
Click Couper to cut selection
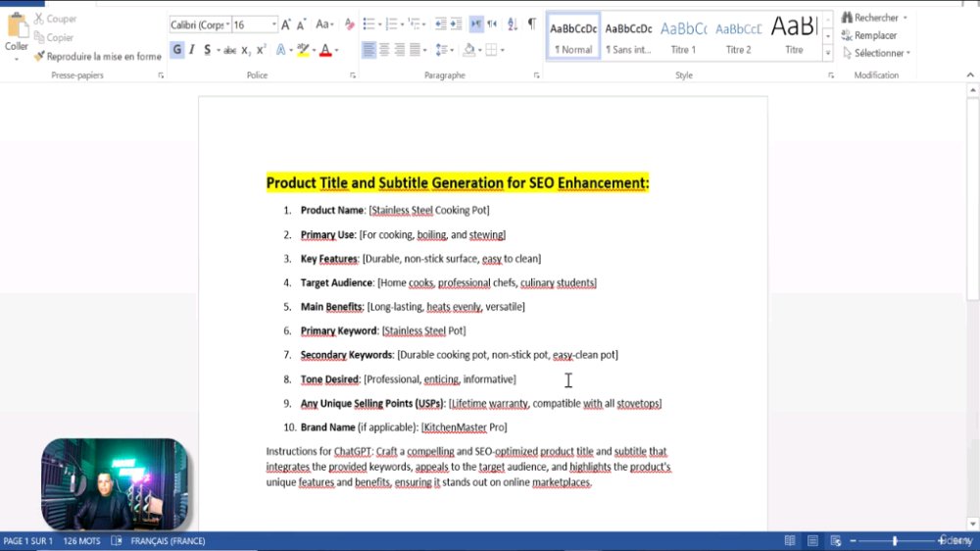pos(56,19)
